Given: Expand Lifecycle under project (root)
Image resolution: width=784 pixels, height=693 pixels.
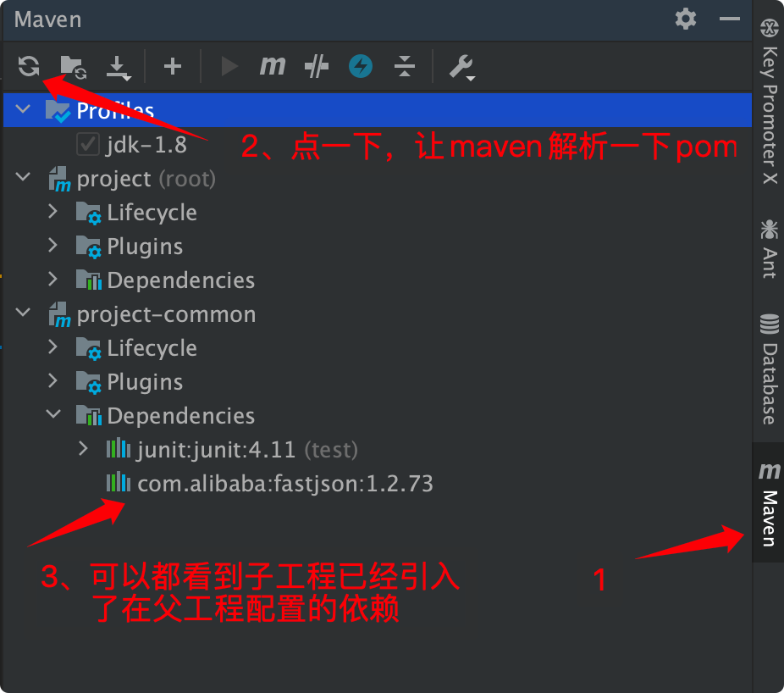Looking at the screenshot, I should point(53,211).
